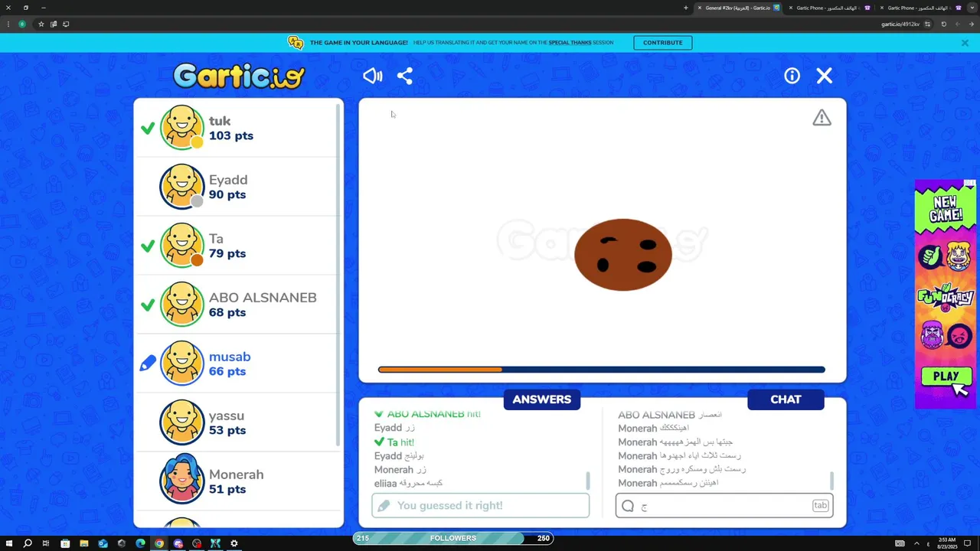Open File Explorer from the taskbar
Image resolution: width=980 pixels, height=551 pixels.
(83, 543)
